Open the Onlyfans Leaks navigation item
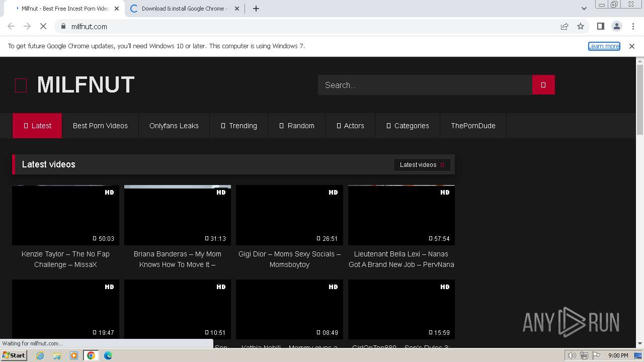644x362 pixels. (174, 126)
